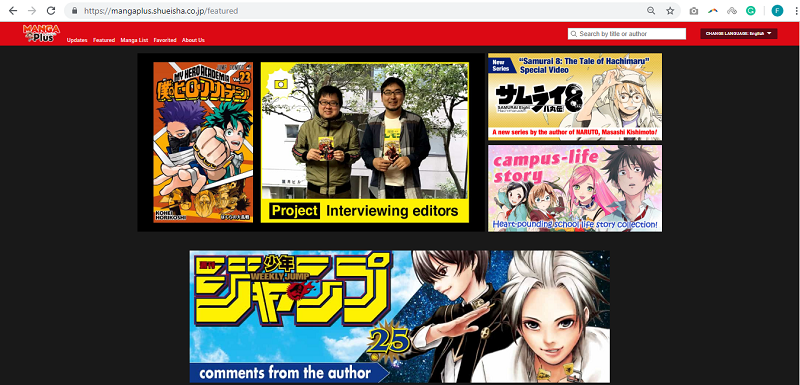Viewport: 800px width, 385px height.
Task: Open the My Hero Academia volume 23 cover
Action: [203, 142]
